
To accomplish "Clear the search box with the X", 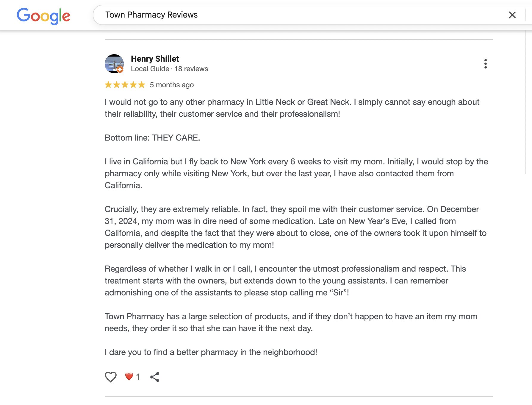I will [512, 15].
